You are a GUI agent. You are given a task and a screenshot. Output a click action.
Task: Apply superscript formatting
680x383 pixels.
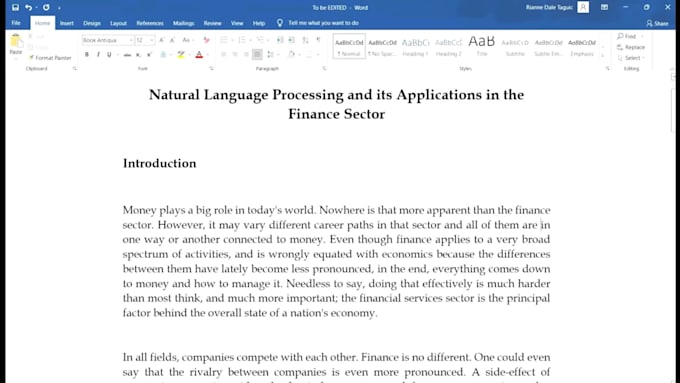pos(149,55)
